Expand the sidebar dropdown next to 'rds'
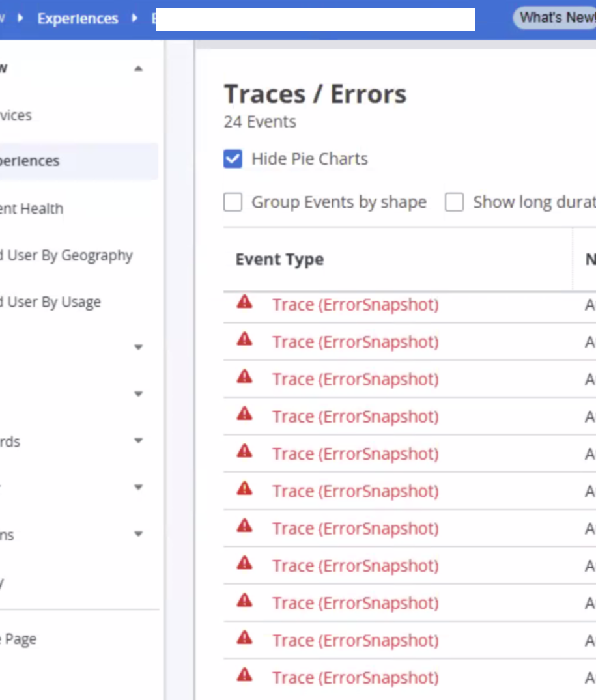The height and width of the screenshot is (700, 596). tap(138, 441)
